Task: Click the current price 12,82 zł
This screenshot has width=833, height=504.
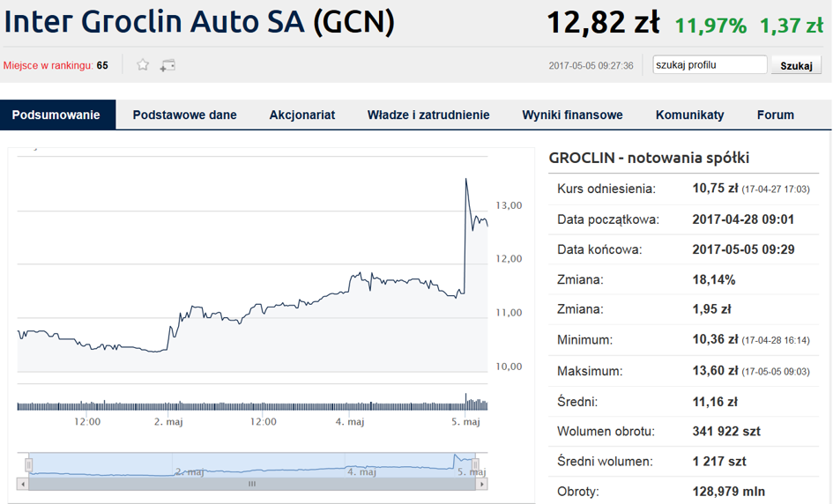Action: [603, 23]
